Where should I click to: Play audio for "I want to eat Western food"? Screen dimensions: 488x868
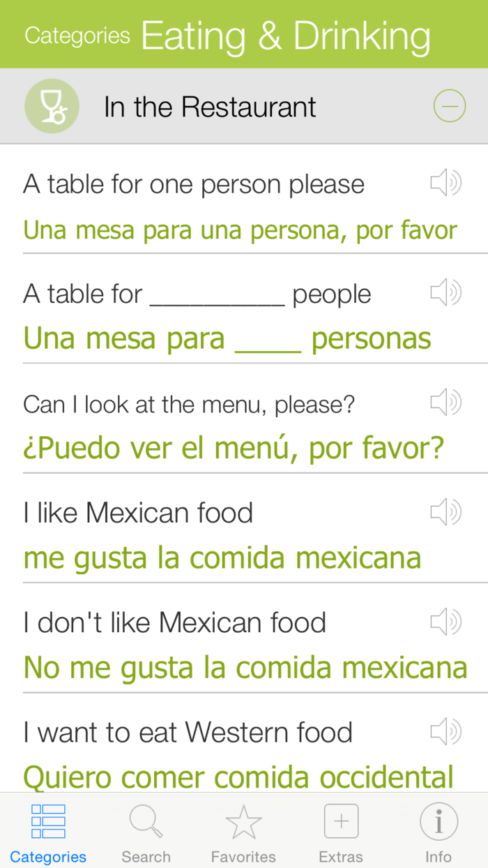point(445,731)
